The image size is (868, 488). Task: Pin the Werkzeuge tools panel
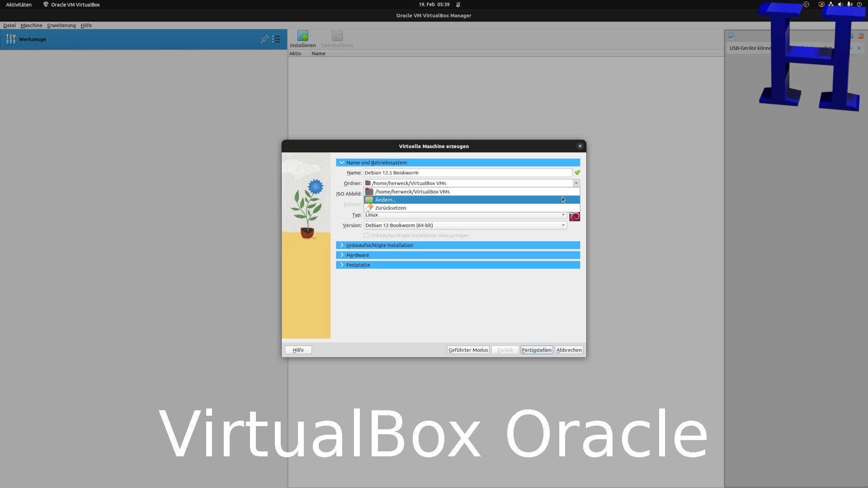click(265, 39)
